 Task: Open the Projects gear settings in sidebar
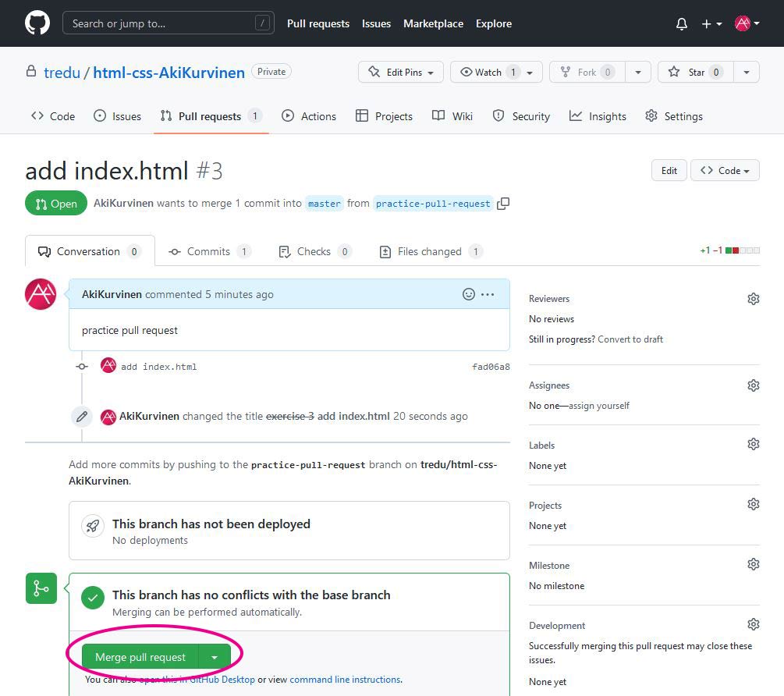click(x=753, y=504)
